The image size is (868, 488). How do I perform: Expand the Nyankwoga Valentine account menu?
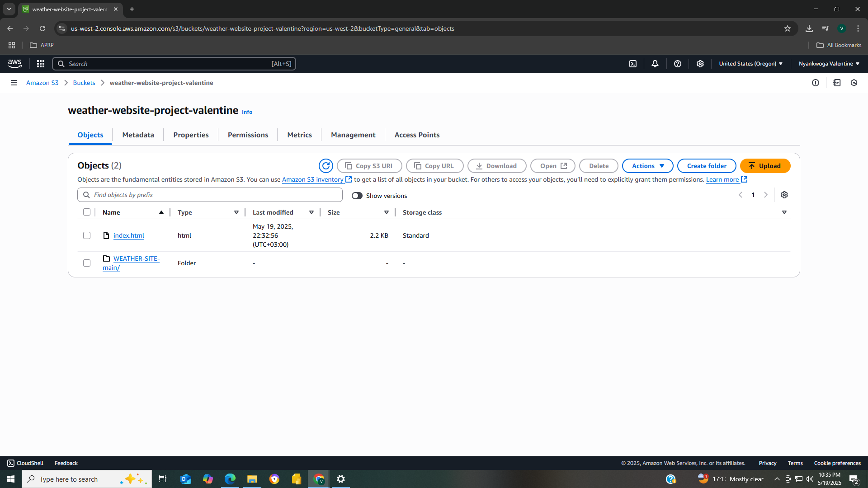tap(829, 64)
